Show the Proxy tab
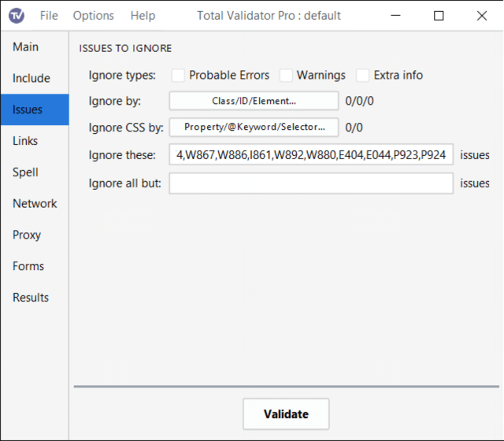The height and width of the screenshot is (441, 504). [27, 235]
